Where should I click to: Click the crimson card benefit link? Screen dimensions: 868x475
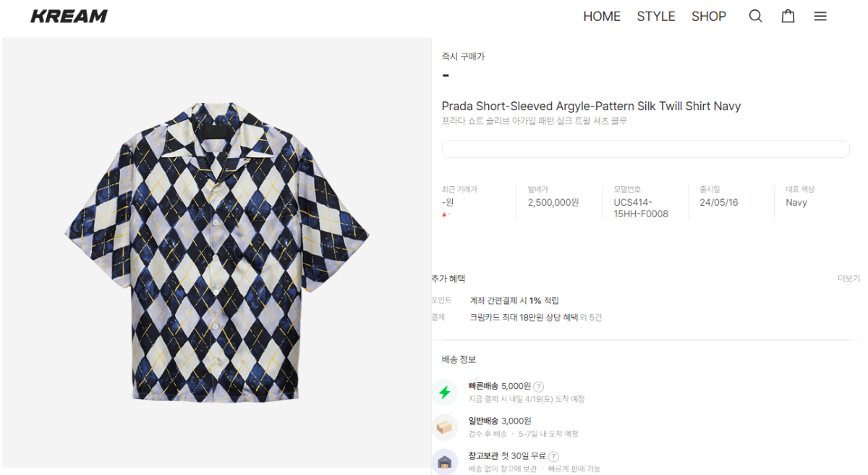click(x=535, y=317)
